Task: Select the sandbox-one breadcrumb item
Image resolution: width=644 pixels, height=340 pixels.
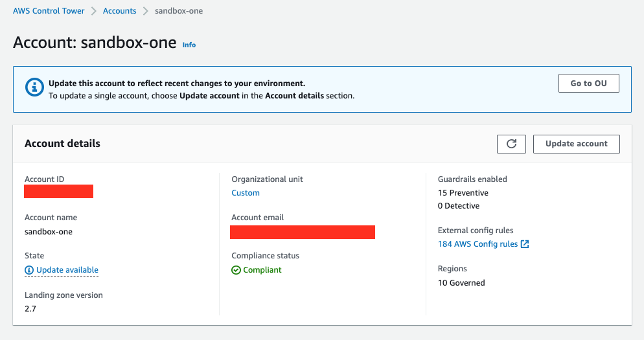Action: [x=179, y=11]
